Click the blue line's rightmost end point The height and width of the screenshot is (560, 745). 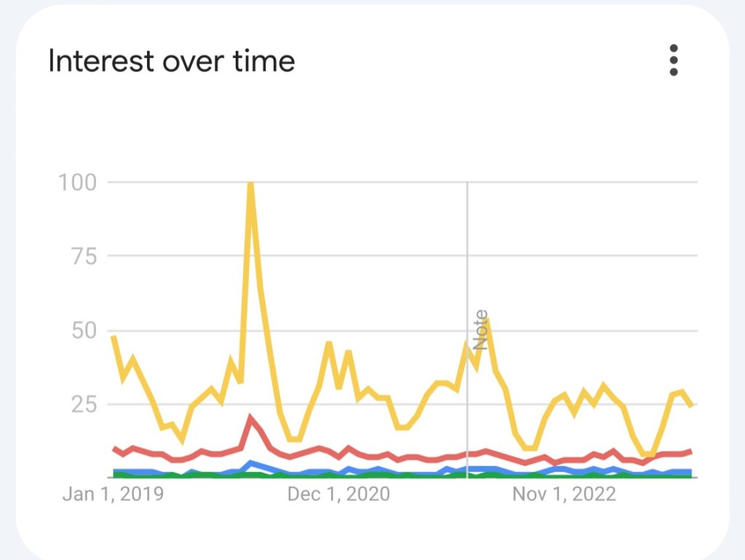691,471
